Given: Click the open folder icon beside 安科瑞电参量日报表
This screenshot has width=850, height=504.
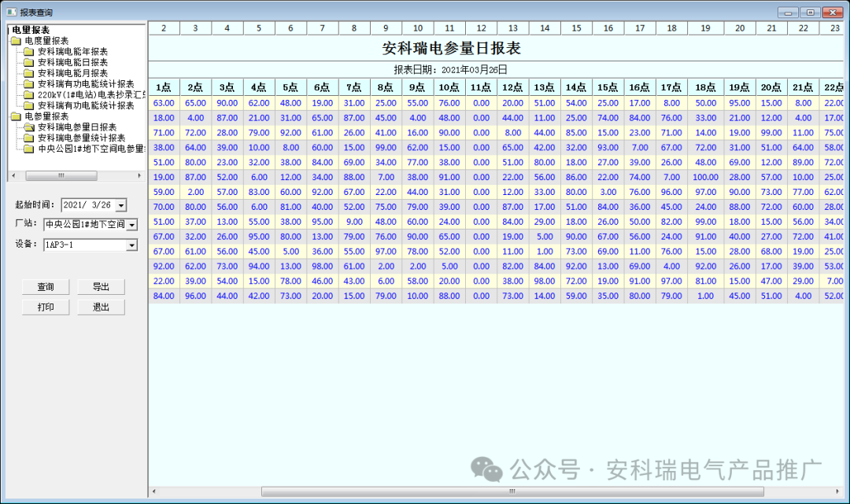Looking at the screenshot, I should point(28,126).
